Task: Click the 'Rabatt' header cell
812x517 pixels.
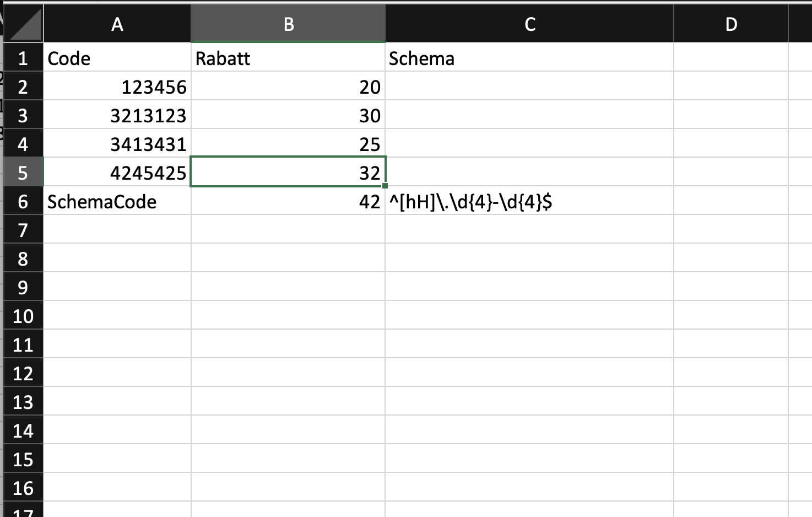Action: (x=288, y=58)
